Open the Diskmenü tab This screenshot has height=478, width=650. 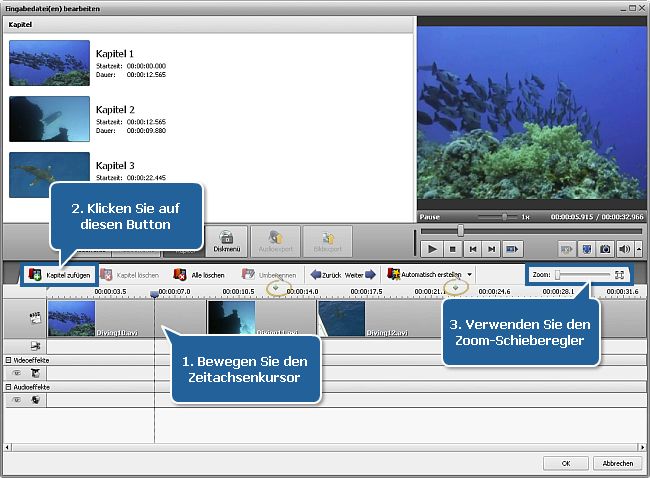tap(226, 240)
